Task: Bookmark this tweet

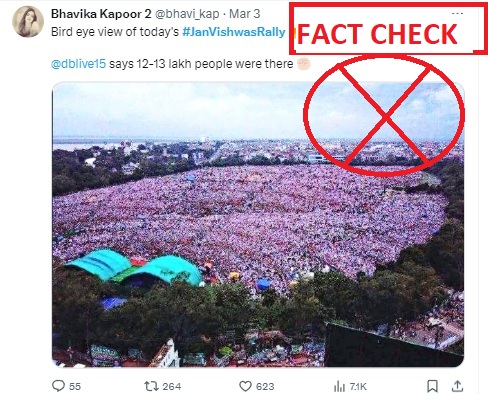Action: tap(432, 386)
